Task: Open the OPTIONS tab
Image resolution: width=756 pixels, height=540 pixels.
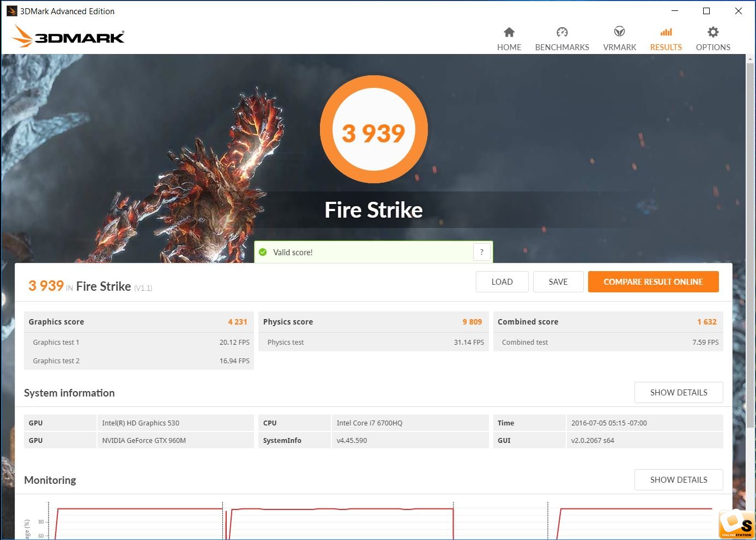Action: pyautogui.click(x=713, y=47)
